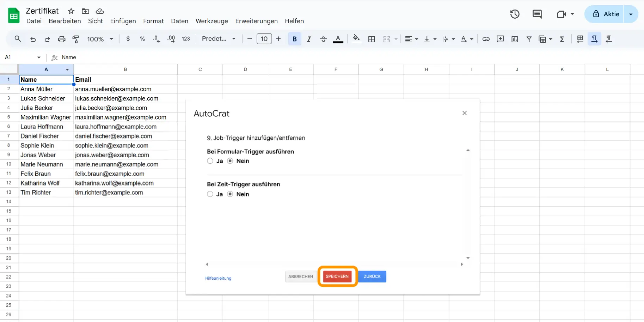Increase decimal places

[x=171, y=39]
